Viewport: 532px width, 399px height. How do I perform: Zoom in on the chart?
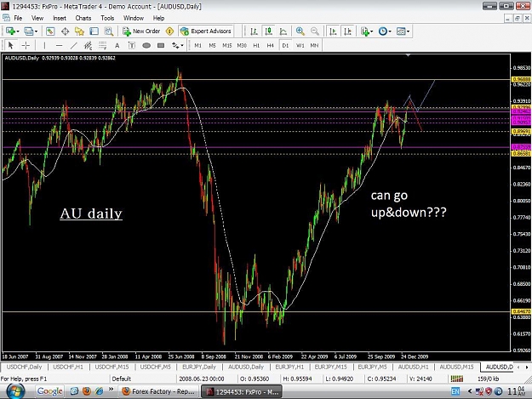coord(300,31)
